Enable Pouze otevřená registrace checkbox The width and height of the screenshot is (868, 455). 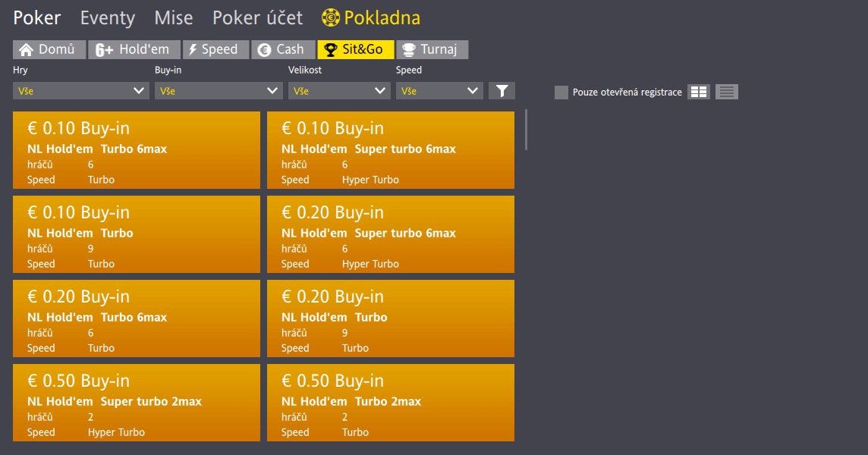click(561, 93)
